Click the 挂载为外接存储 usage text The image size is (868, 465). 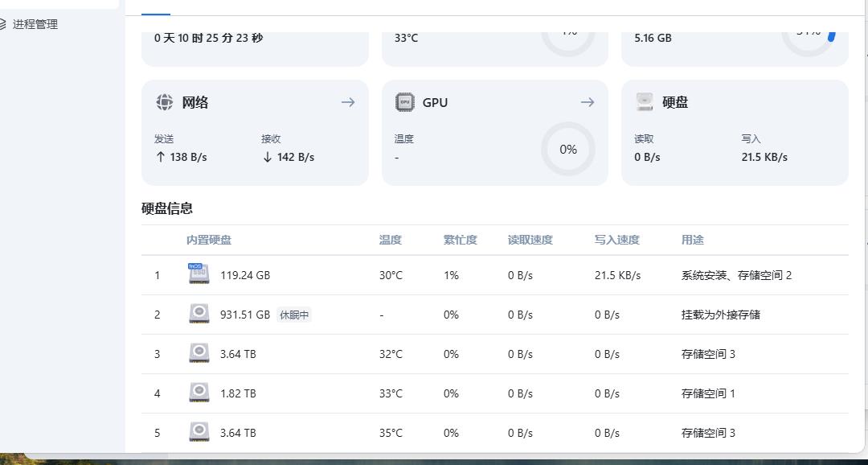(721, 315)
